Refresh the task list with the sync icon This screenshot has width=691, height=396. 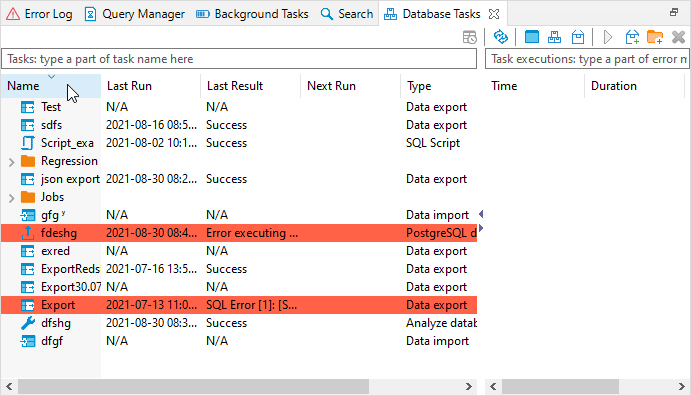501,37
